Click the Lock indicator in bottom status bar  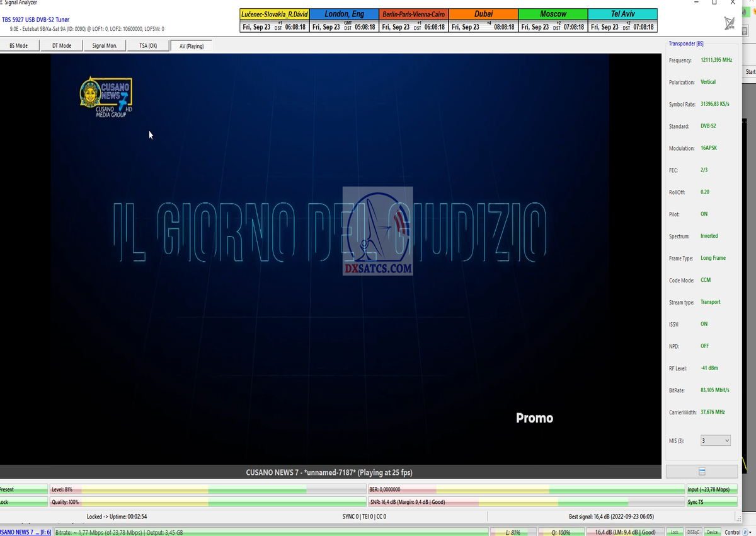[674, 532]
